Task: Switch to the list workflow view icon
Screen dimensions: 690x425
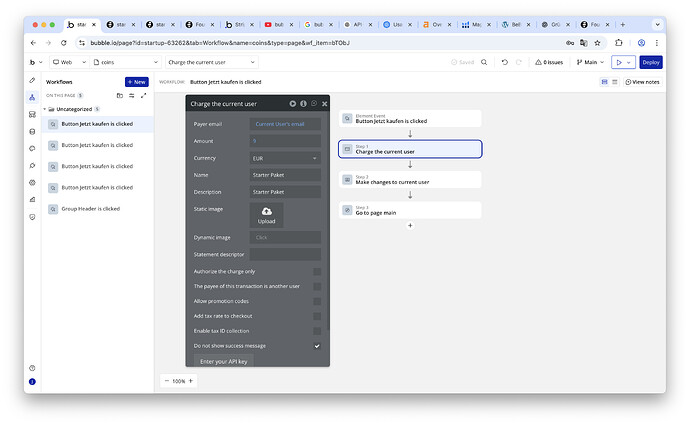Action: 615,82
